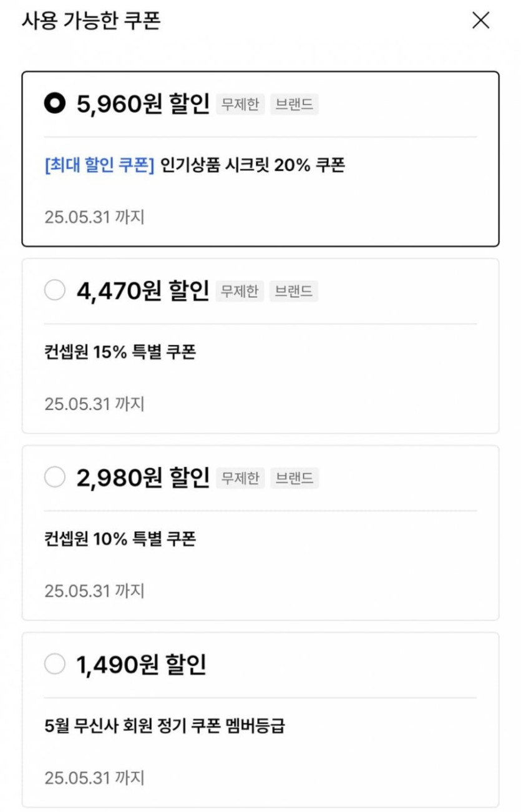The height and width of the screenshot is (812, 521).
Task: Choose the 컨셉원 15% 특별 쿠폰 title
Action: tap(120, 352)
